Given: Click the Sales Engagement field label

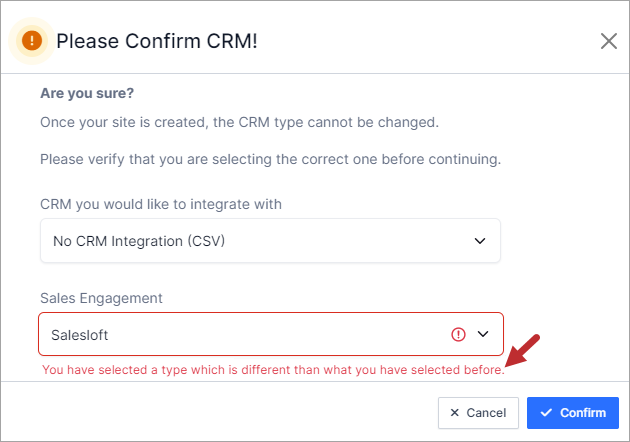Looking at the screenshot, I should (x=101, y=298).
